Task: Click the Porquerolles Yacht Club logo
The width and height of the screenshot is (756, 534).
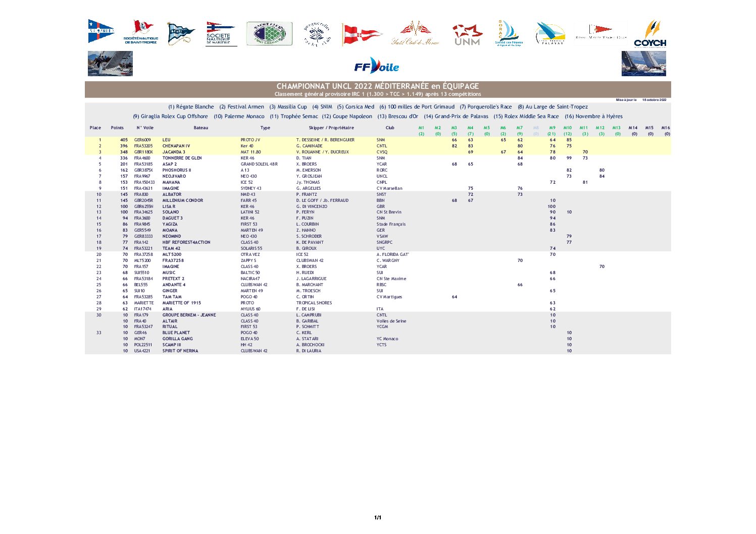Action: click(317, 34)
